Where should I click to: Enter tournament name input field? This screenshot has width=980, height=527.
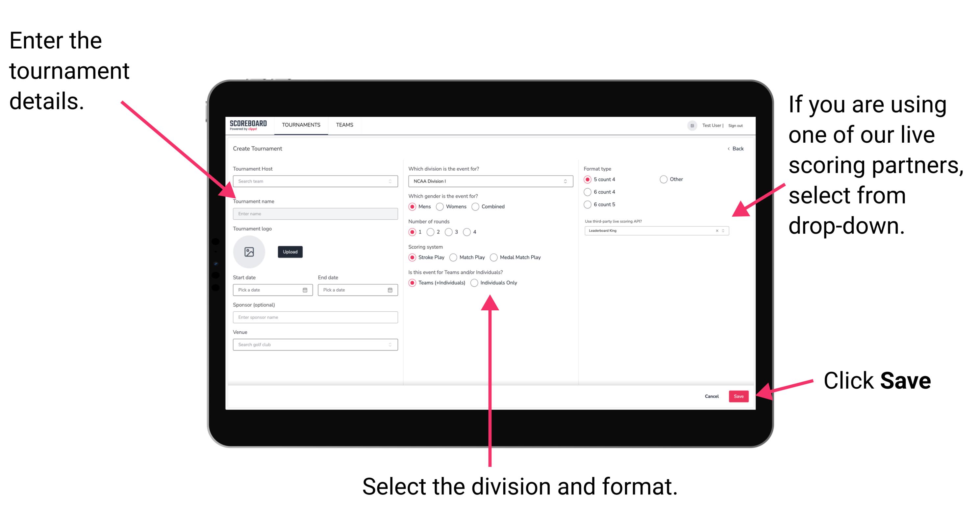pos(314,213)
